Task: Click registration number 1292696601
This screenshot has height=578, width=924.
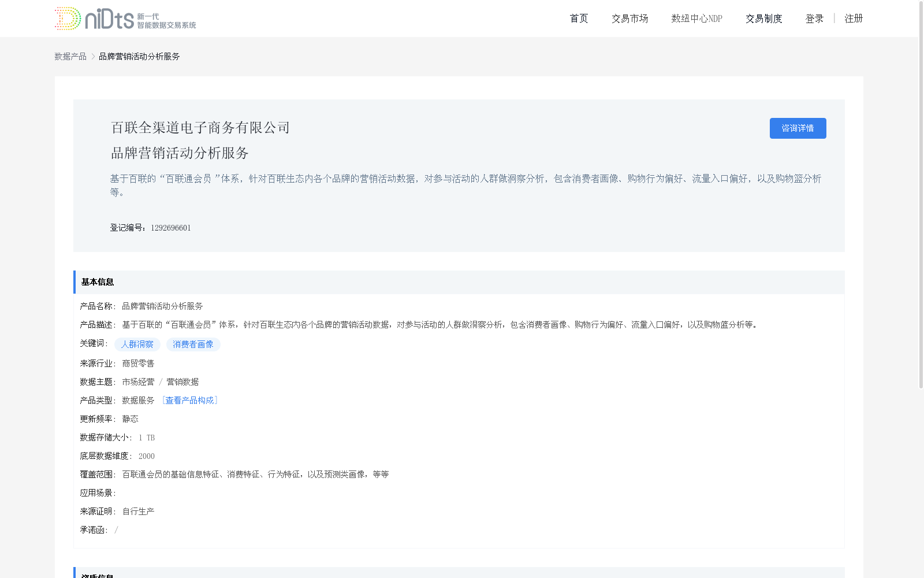Action: click(x=171, y=228)
